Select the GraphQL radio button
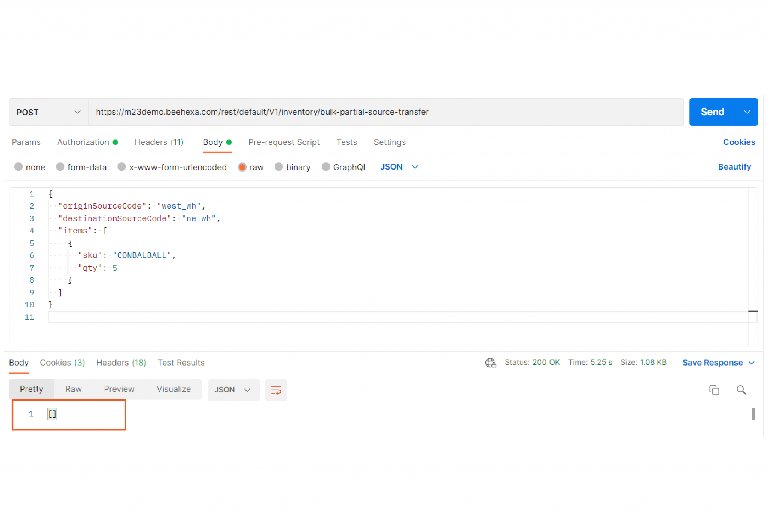 325,167
